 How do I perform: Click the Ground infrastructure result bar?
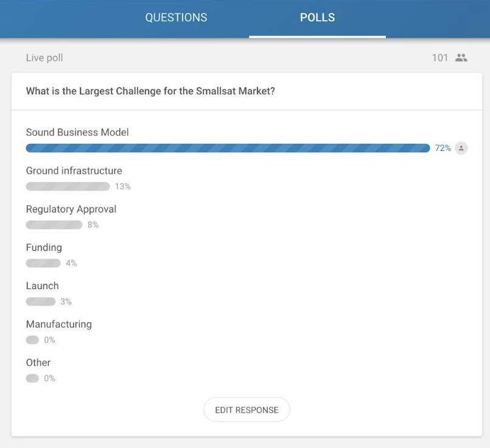[68, 186]
